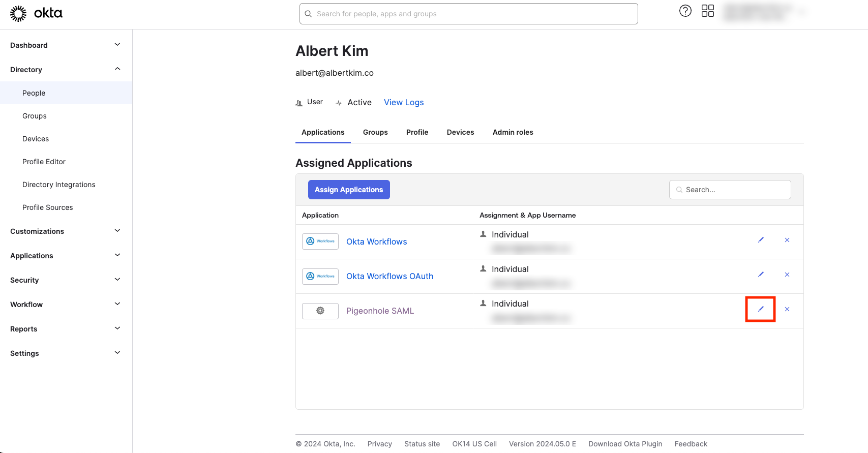
Task: Edit the Pigeonhole SAML assignment
Action: pos(761,309)
